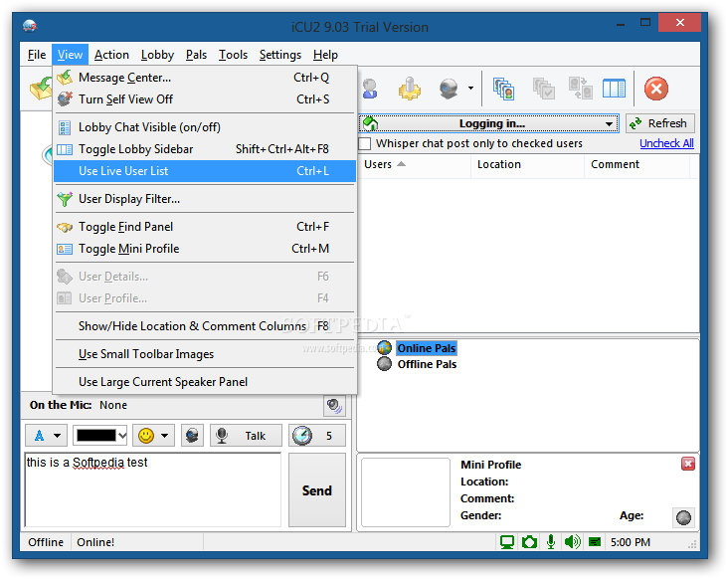The image size is (728, 579).
Task: Enable Whisper chat post only to checked users
Action: [x=365, y=143]
